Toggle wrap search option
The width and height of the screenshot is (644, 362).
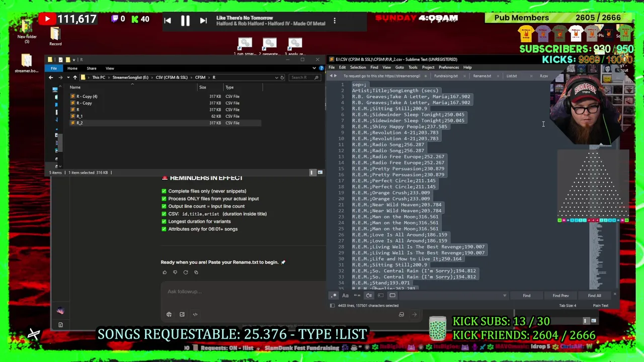[x=369, y=296]
